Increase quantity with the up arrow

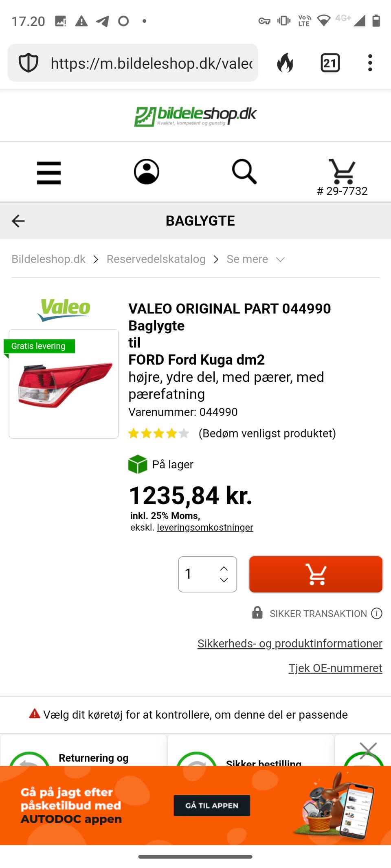[224, 568]
